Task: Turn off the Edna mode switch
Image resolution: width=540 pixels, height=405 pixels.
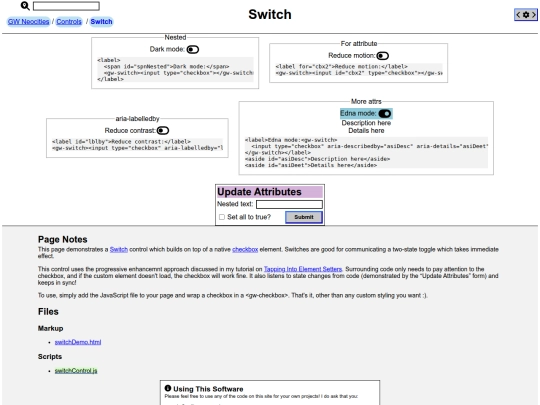Action: tap(385, 113)
